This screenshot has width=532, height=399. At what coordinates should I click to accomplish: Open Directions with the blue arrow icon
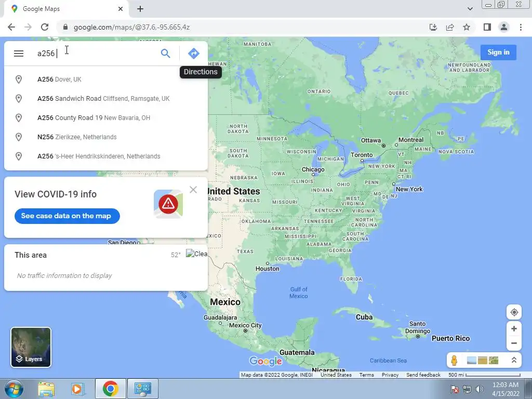pyautogui.click(x=194, y=54)
